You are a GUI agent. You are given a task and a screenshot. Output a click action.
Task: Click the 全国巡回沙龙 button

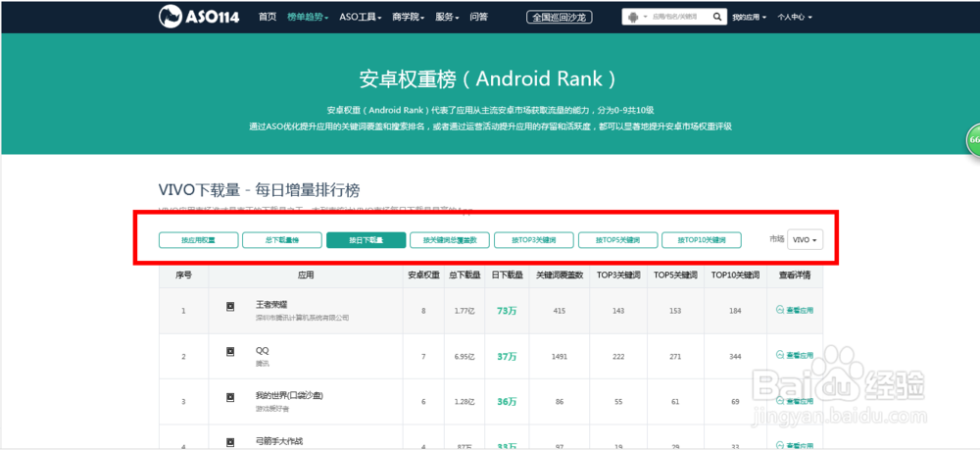(x=559, y=17)
